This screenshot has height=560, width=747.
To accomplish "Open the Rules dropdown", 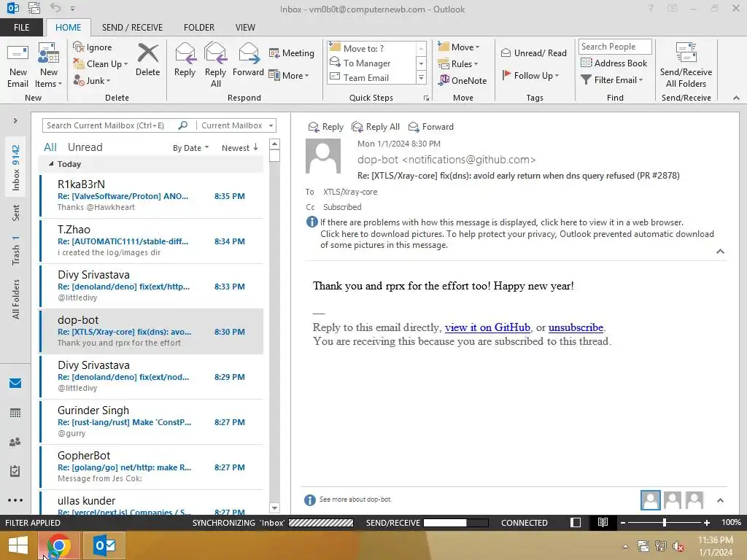I will click(x=457, y=64).
